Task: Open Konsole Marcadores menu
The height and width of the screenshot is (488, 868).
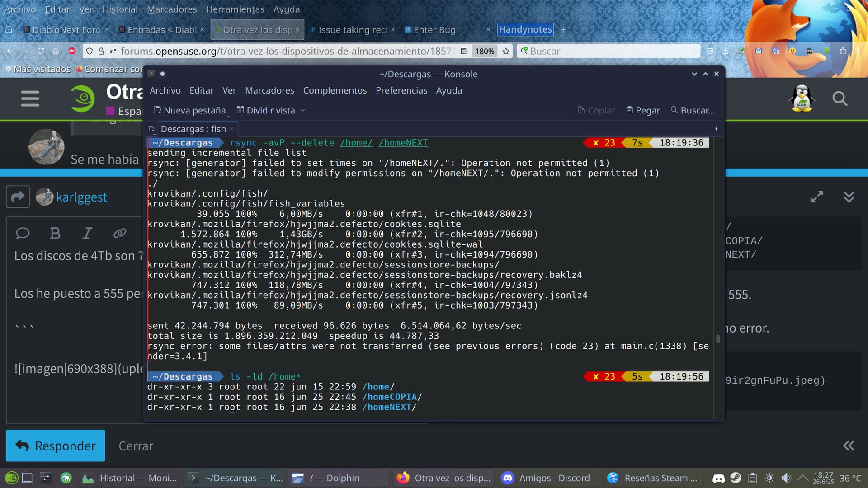Action: tap(269, 90)
